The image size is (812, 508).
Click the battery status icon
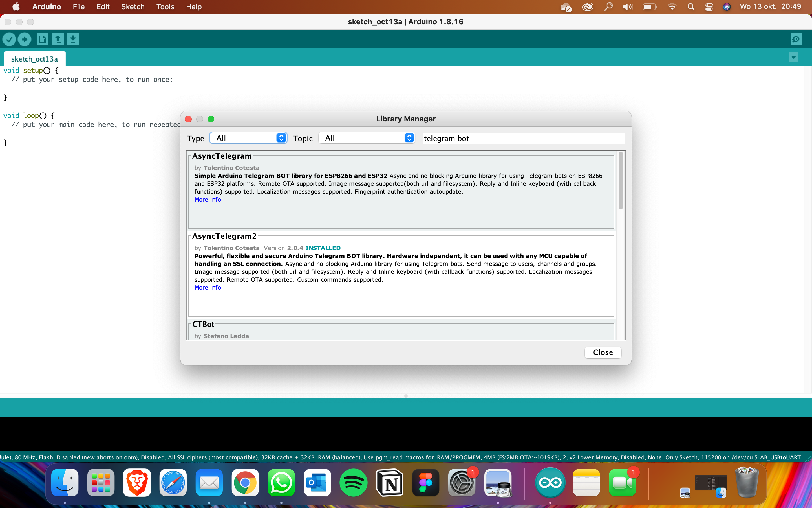coord(650,7)
